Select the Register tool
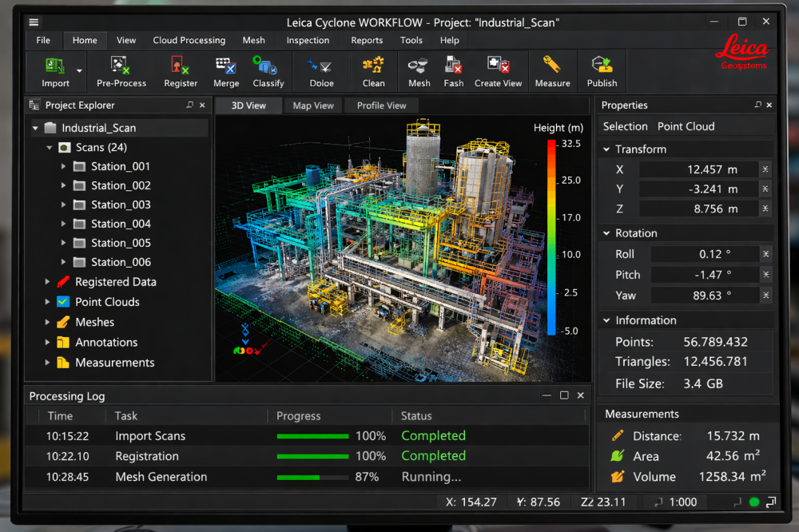 pos(180,71)
